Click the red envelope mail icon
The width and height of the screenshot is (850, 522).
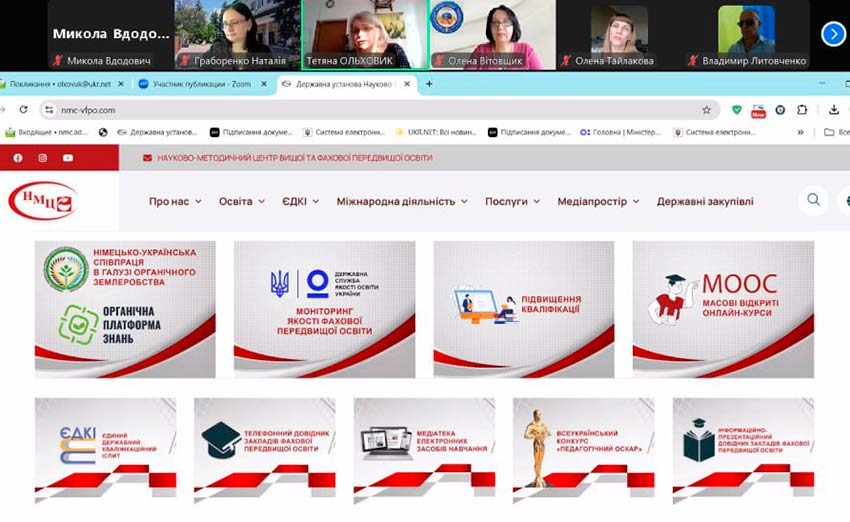(x=147, y=158)
